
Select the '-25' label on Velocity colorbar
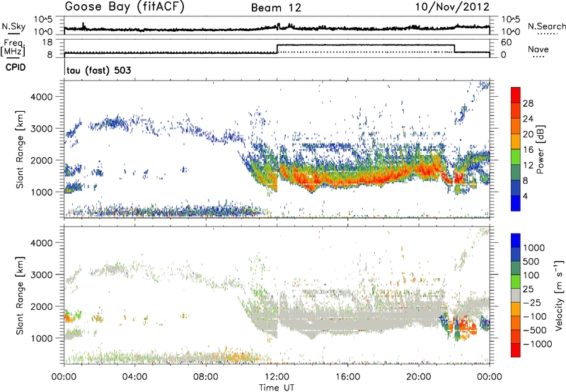click(532, 302)
